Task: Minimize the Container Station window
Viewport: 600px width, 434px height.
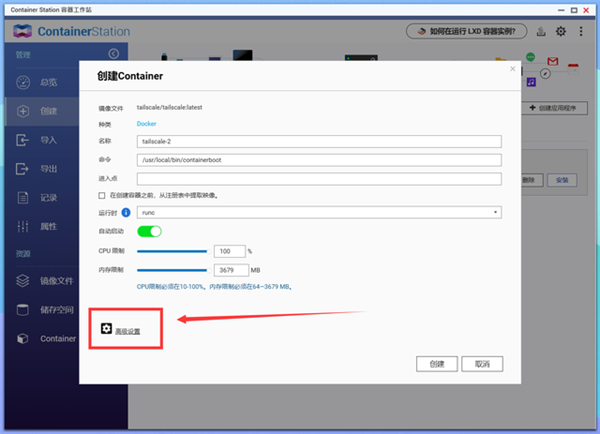Action: click(561, 10)
